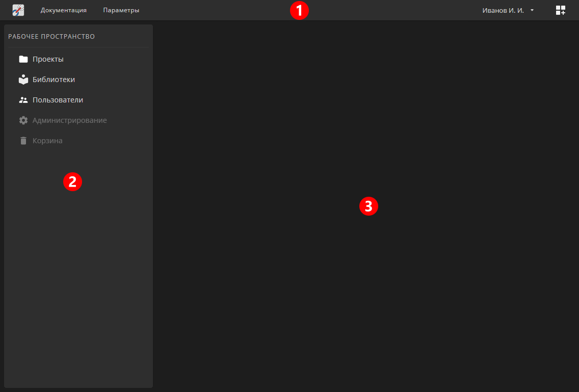Viewport: 579px width, 392px height.
Task: Click the Проекты folder icon
Action: point(23,59)
